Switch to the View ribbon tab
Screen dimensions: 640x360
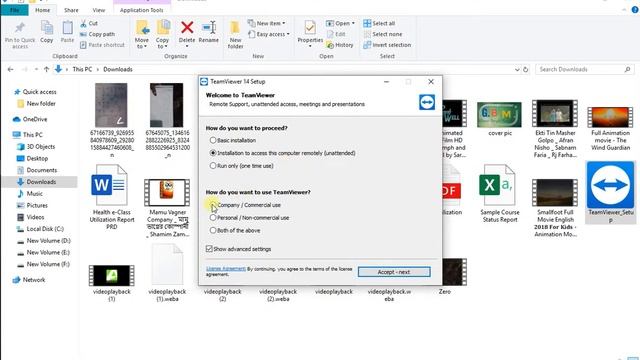(x=99, y=10)
